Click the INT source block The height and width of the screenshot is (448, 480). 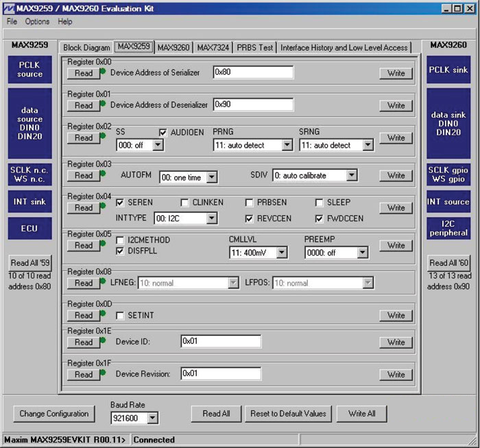tap(448, 201)
